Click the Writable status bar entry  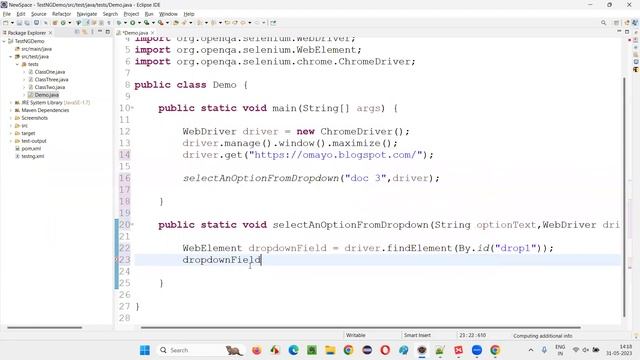[356, 335]
